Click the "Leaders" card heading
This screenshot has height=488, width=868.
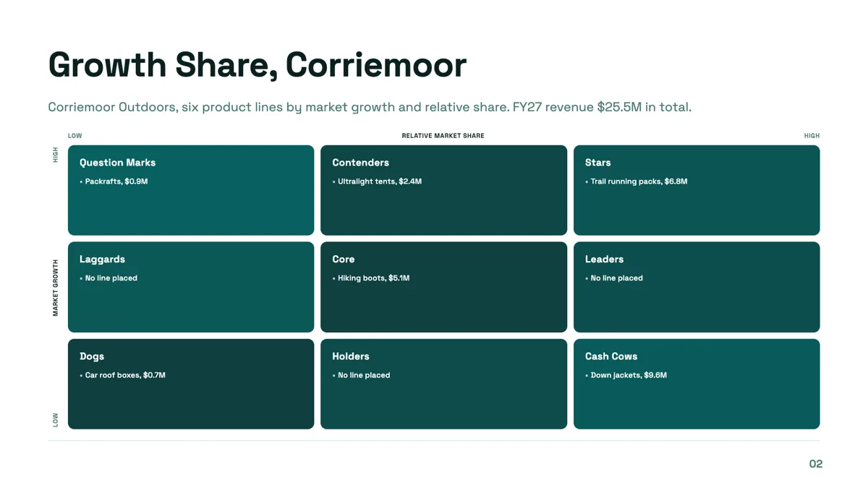click(604, 259)
